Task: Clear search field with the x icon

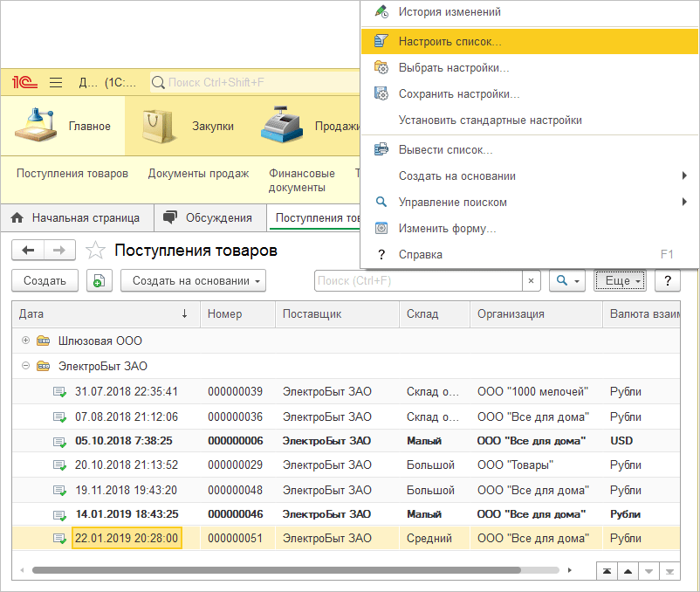Action: click(531, 281)
